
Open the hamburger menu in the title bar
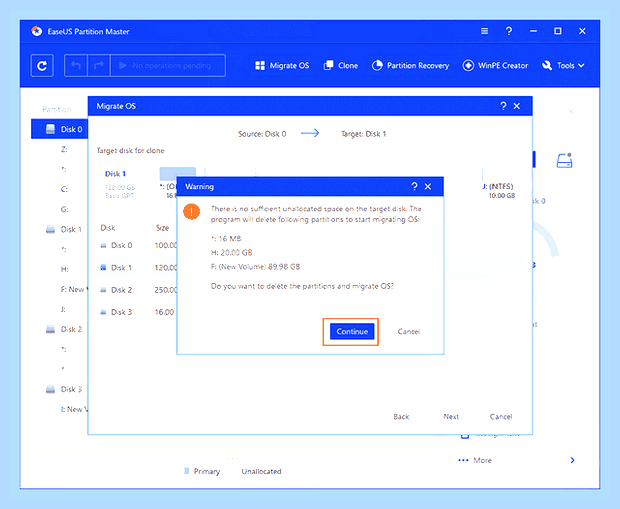(x=484, y=31)
